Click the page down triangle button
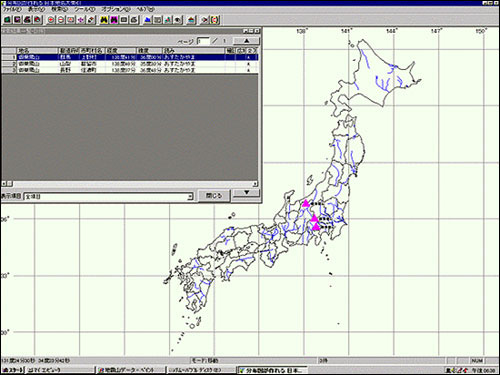500x375 pixels. pyautogui.click(x=246, y=193)
